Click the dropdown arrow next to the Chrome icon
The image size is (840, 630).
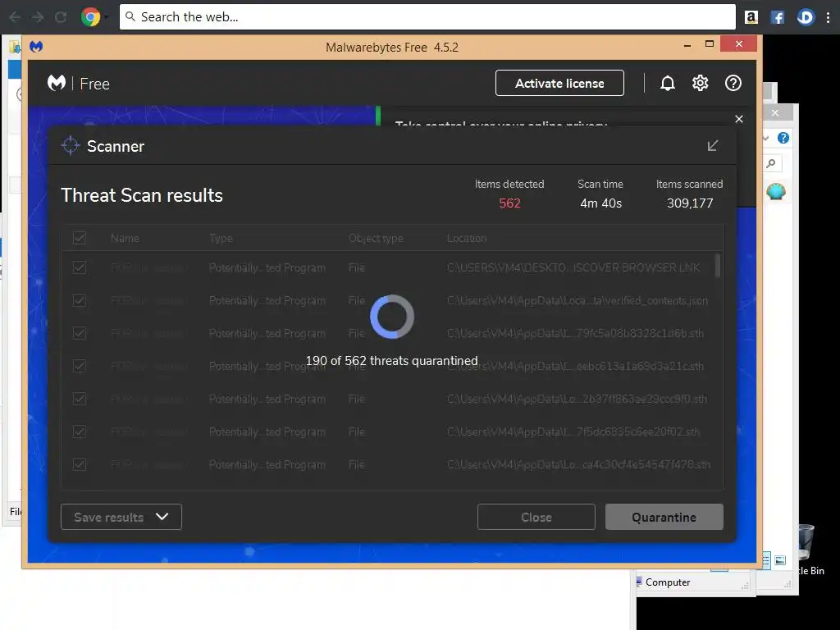(x=106, y=17)
